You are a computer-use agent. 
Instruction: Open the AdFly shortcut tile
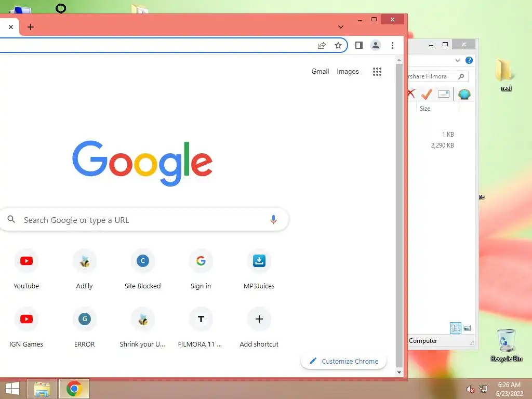[x=85, y=269]
